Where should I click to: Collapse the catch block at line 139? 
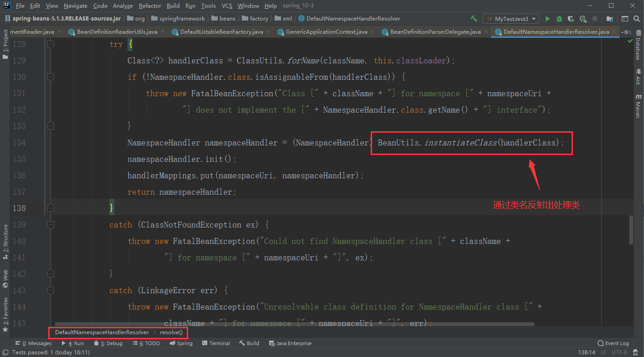tap(51, 225)
